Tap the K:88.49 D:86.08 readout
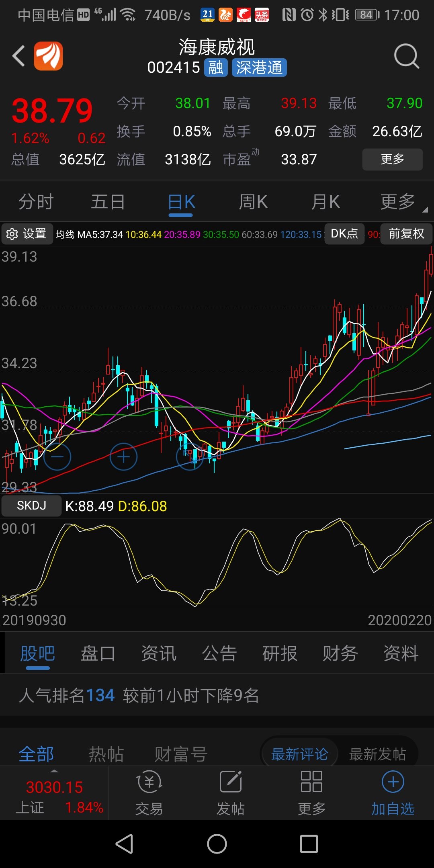The width and height of the screenshot is (434, 868). (116, 506)
